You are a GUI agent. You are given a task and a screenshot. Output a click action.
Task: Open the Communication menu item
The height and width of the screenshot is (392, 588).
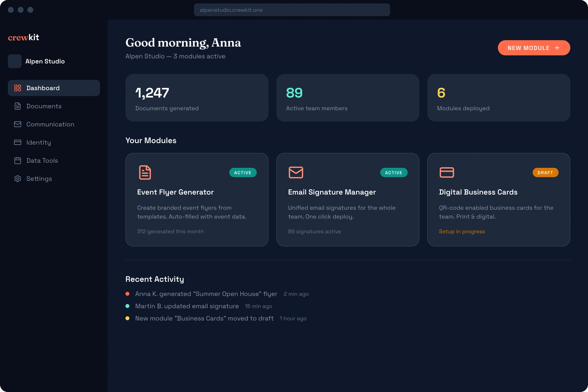point(50,124)
